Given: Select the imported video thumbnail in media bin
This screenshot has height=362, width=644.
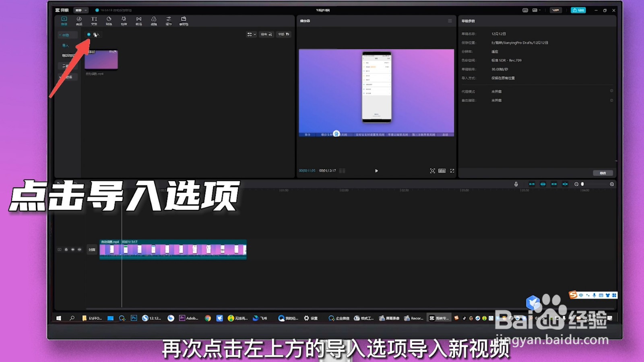Looking at the screenshot, I should point(101,60).
